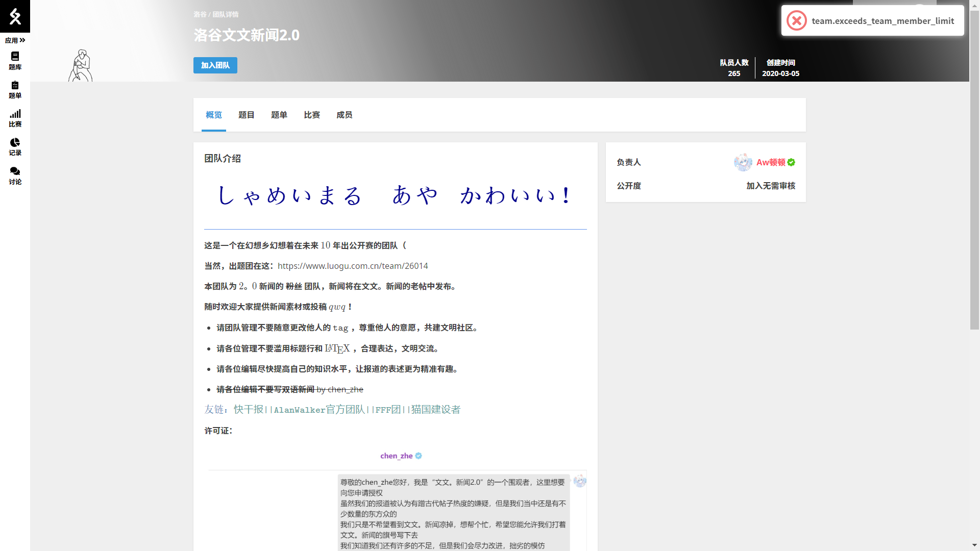Open the 记录 records pie icon
This screenshot has height=551, width=980.
pos(15,143)
